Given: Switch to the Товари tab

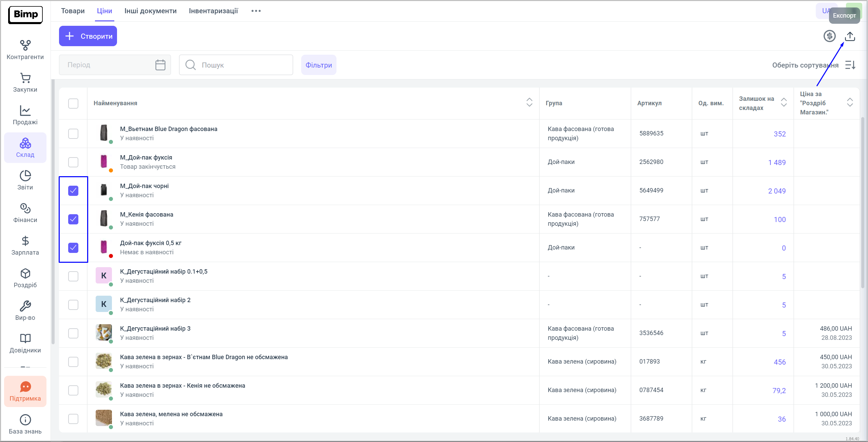Looking at the screenshot, I should [x=73, y=11].
